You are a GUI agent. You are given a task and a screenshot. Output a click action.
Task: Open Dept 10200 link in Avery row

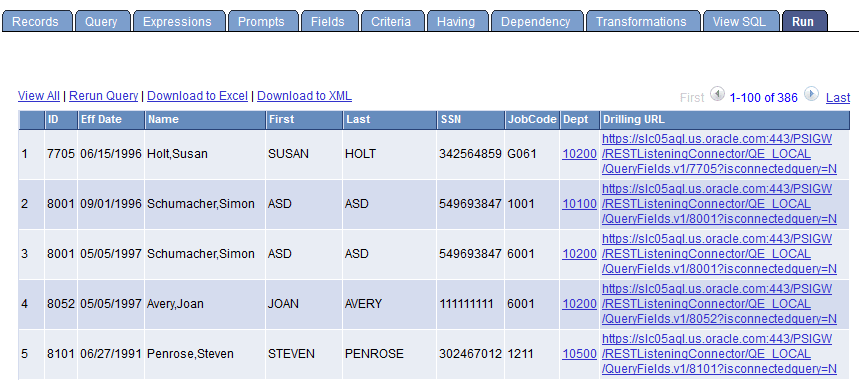click(x=579, y=304)
